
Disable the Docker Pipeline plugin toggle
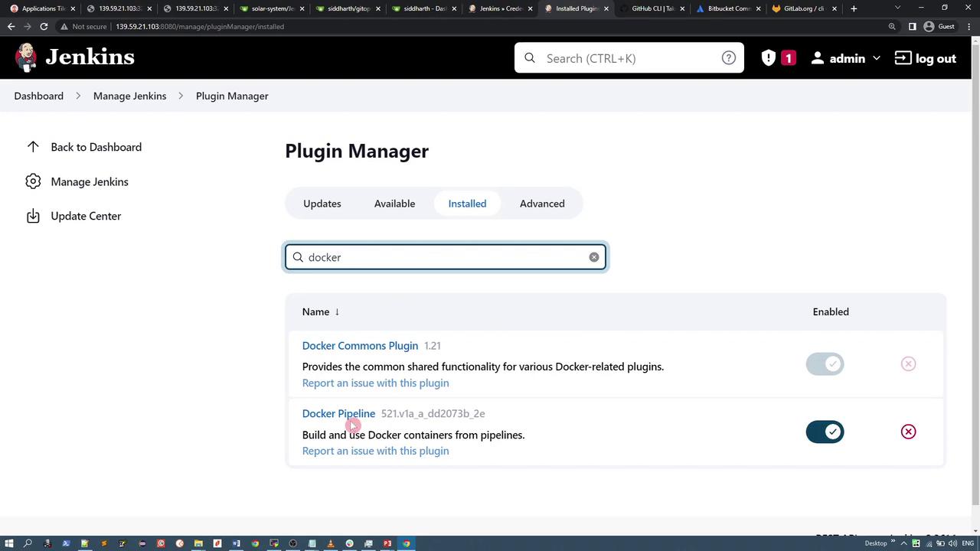[825, 432]
